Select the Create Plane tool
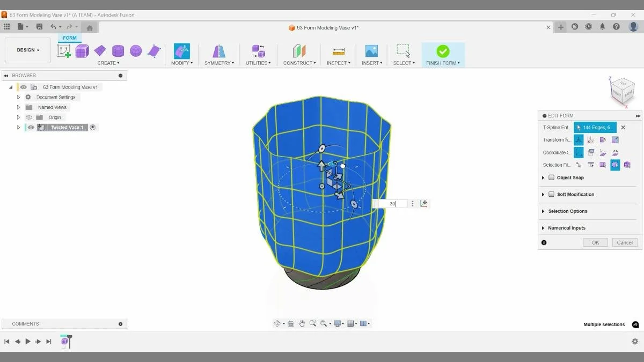644x362 pixels. [x=100, y=51]
